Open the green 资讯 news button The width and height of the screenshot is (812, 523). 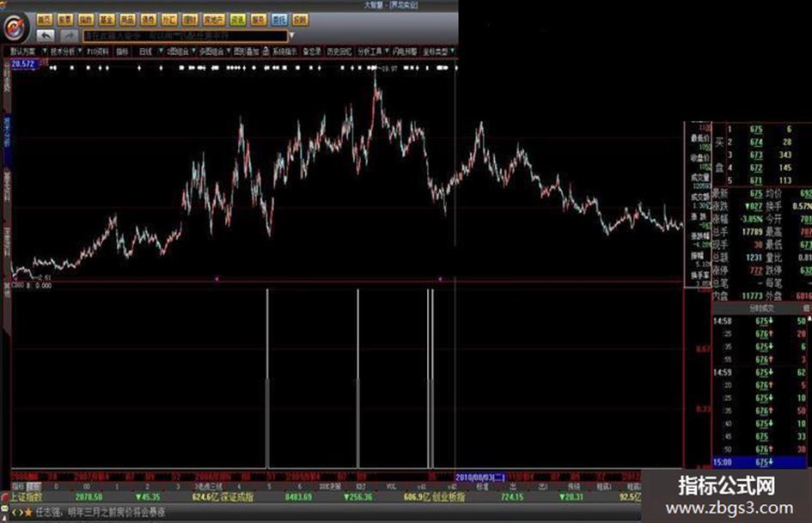[238, 20]
